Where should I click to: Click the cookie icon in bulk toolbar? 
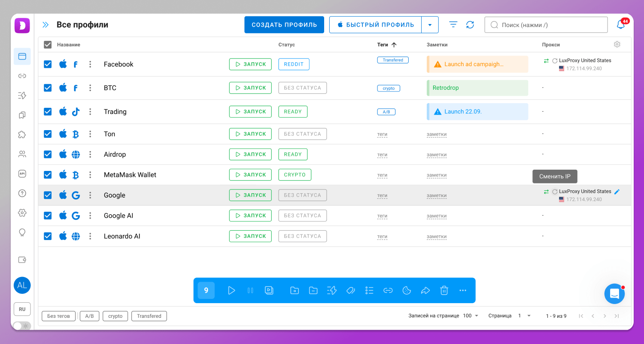pyautogui.click(x=407, y=291)
